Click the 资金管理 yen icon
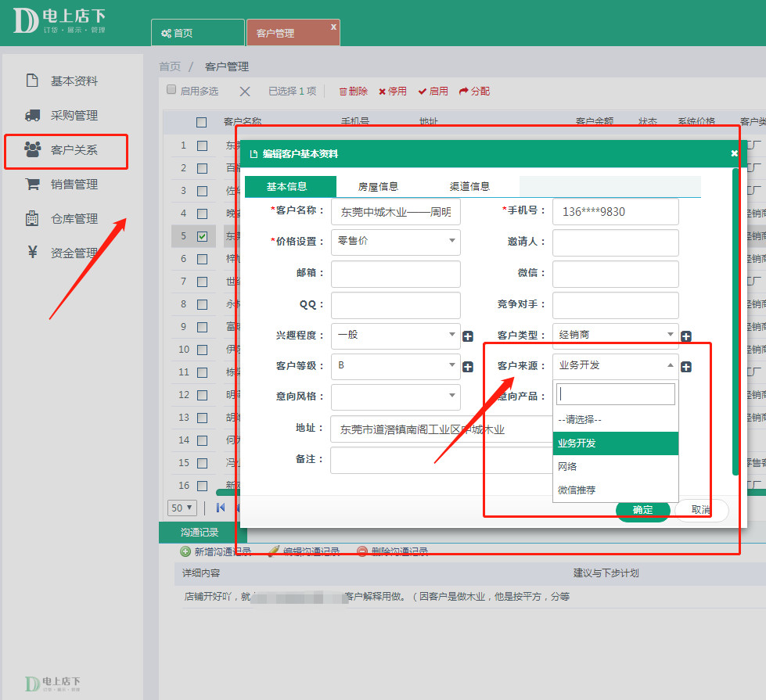The height and width of the screenshot is (700, 766). pyautogui.click(x=32, y=253)
